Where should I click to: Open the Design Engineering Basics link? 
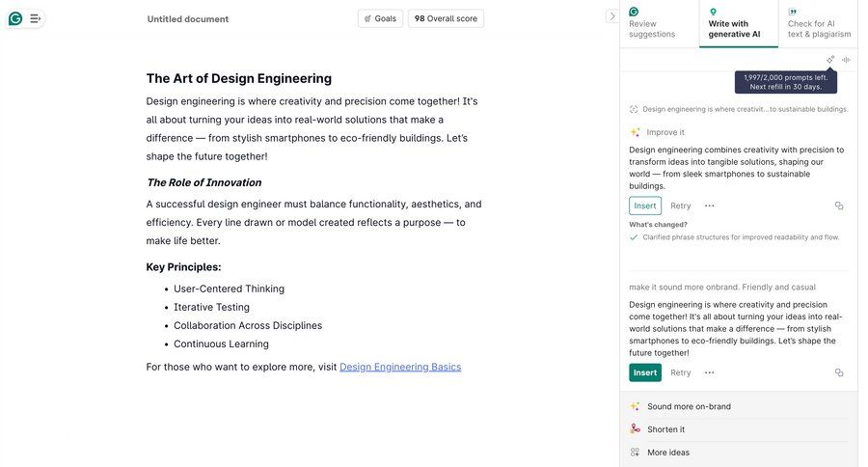399,367
